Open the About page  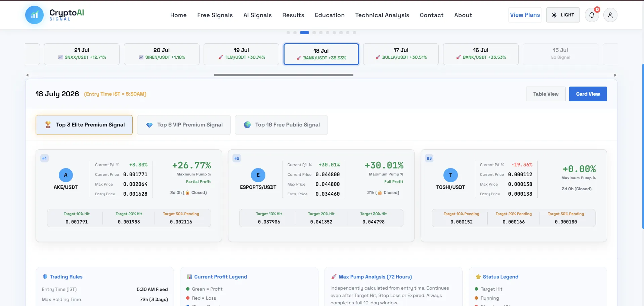(x=463, y=15)
